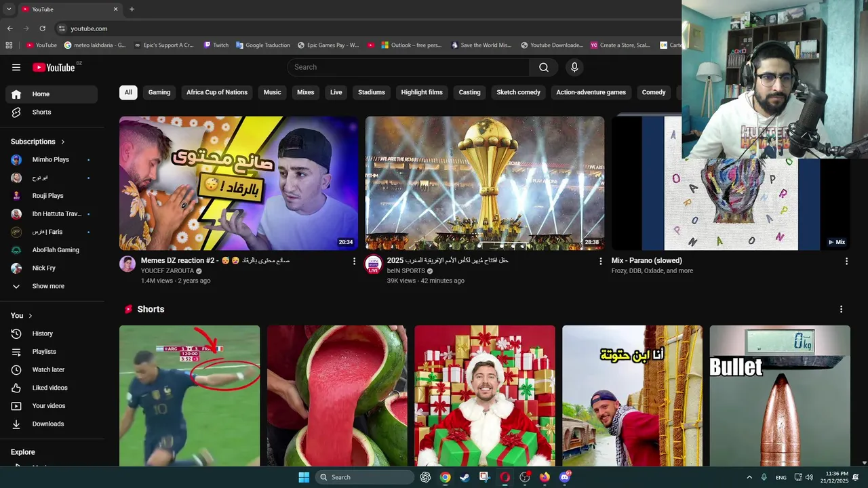This screenshot has height=488, width=868.
Task: Select the Sketch comedy chip
Action: pos(518,92)
